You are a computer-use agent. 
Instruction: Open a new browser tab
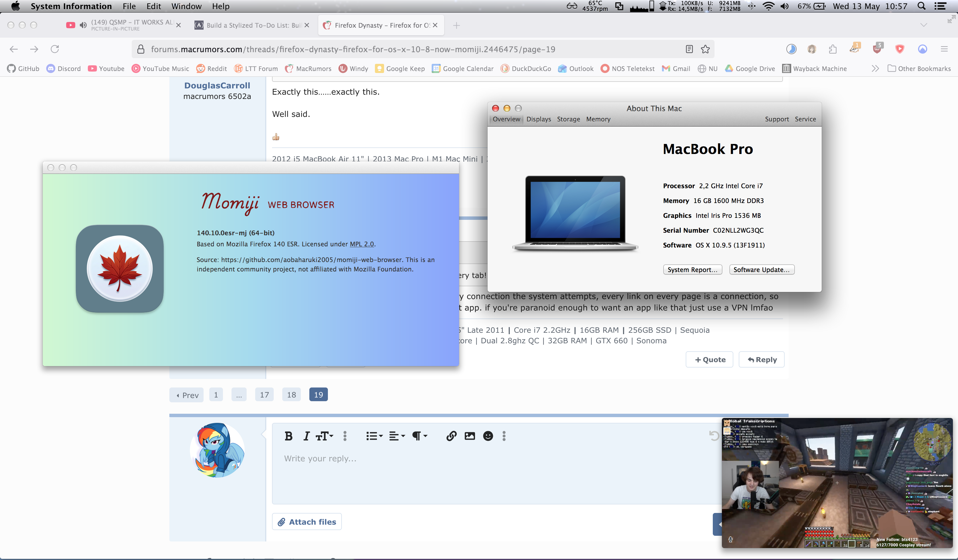point(456,25)
